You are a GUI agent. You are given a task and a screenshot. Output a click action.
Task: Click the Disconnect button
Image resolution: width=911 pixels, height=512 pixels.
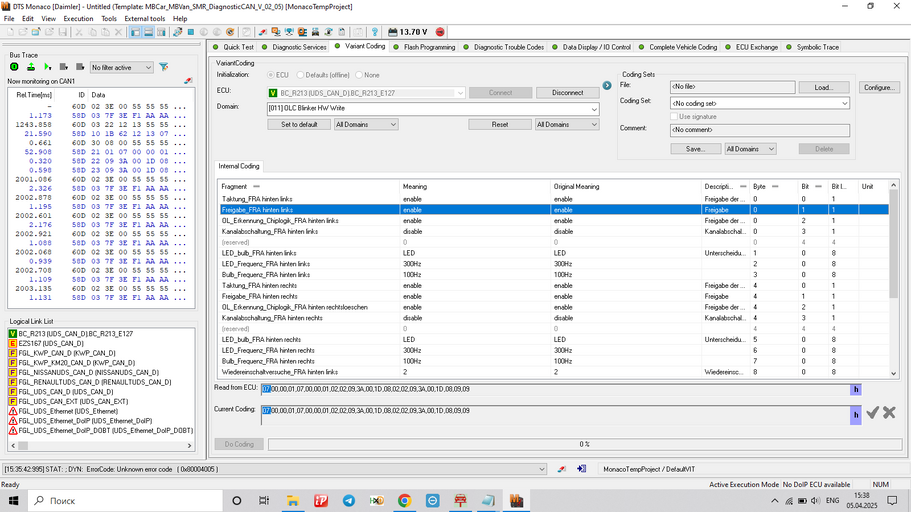tap(567, 92)
